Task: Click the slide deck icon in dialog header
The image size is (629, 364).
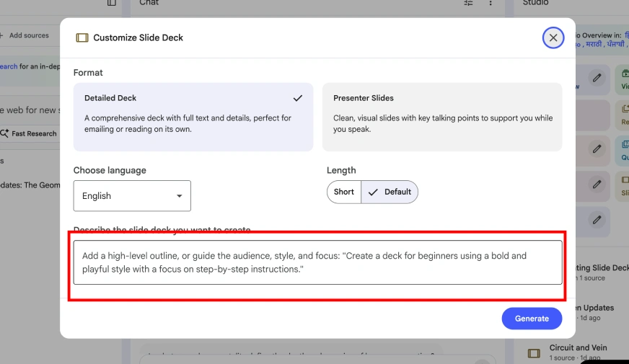Action: click(82, 38)
